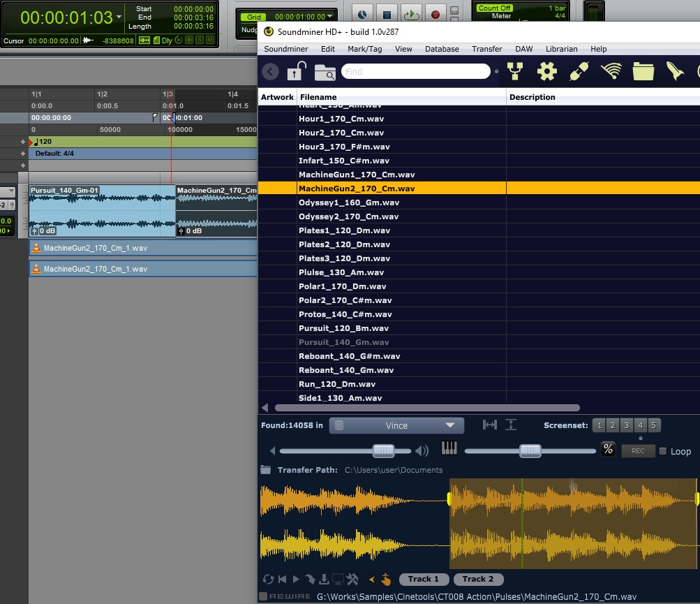Click Pro Tools Record button
700x604 pixels.
click(435, 15)
